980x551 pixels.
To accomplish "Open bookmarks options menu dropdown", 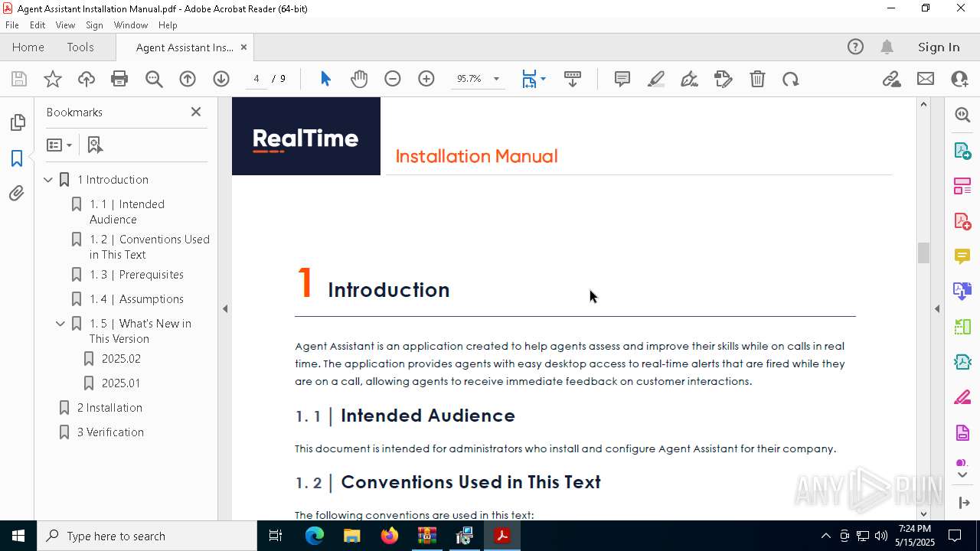I will 59,145.
